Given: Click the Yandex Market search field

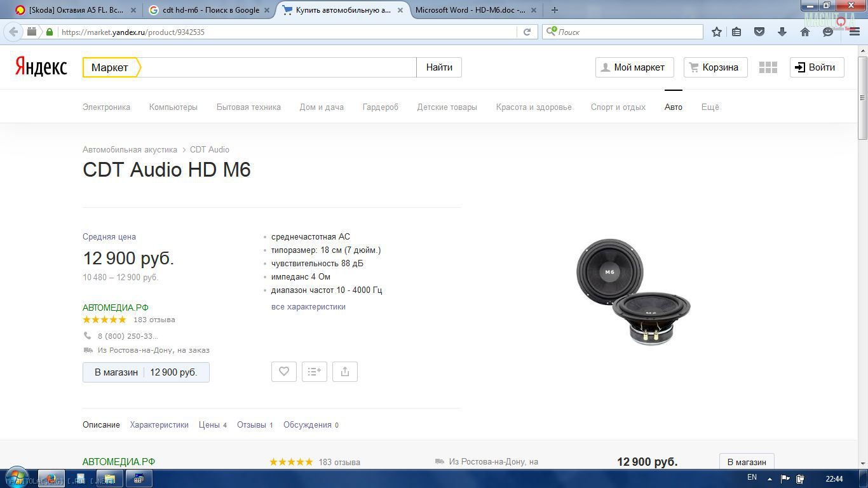Looking at the screenshot, I should pos(278,67).
